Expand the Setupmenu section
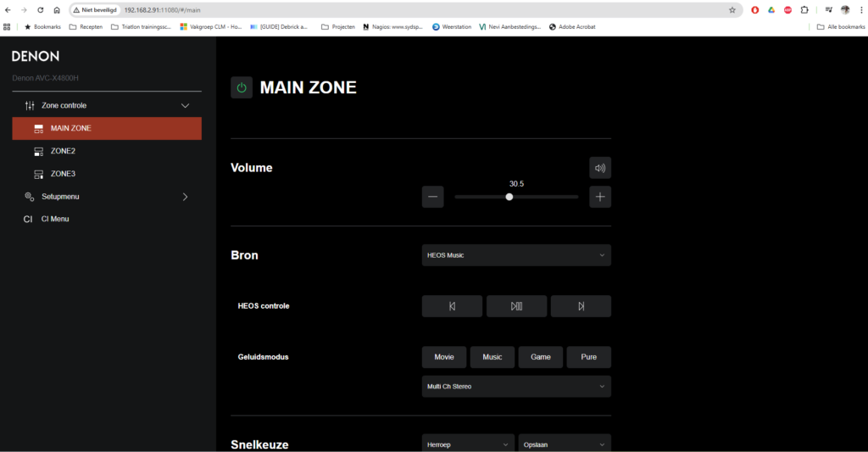The width and height of the screenshot is (868, 452). [185, 197]
